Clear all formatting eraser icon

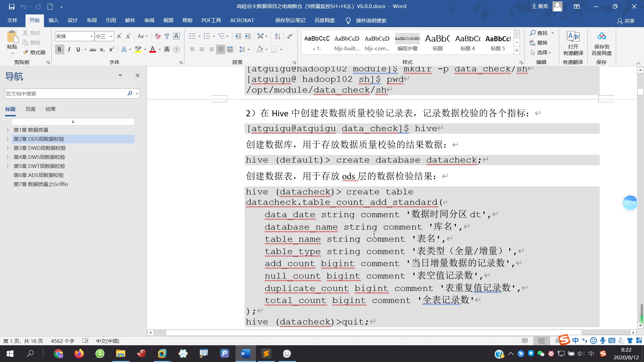point(158,36)
